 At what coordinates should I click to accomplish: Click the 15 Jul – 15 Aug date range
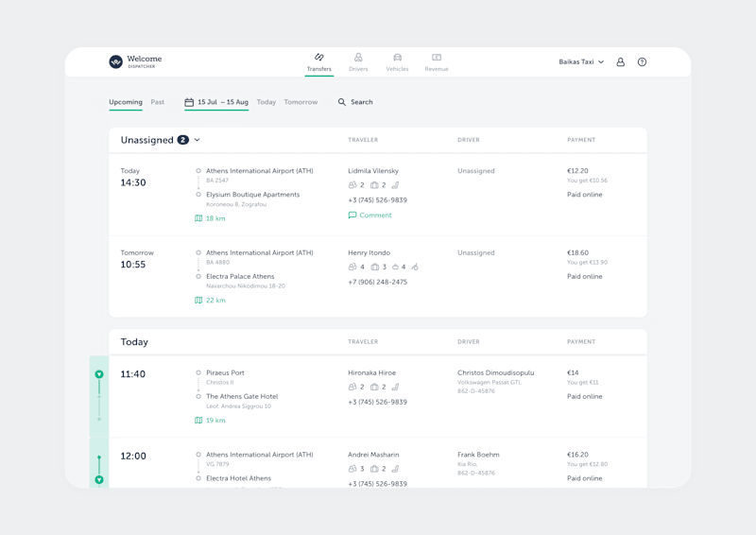(x=223, y=102)
